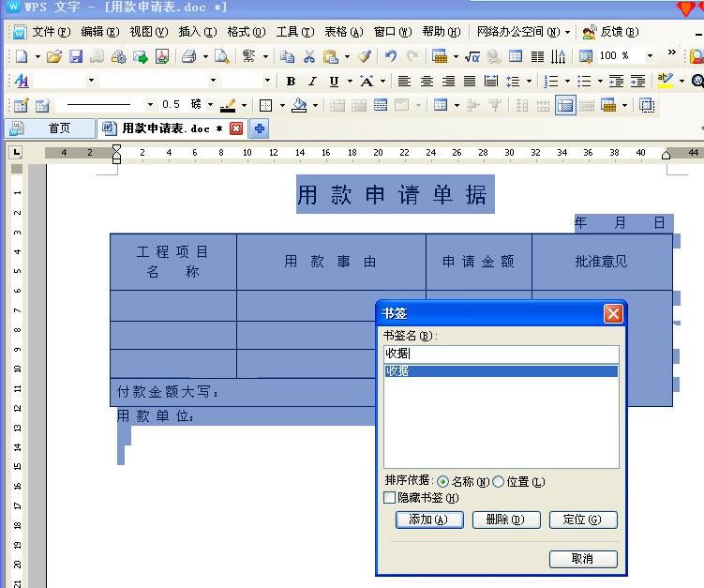The image size is (704, 588).
Task: Toggle italic formatting
Action: coord(312,82)
